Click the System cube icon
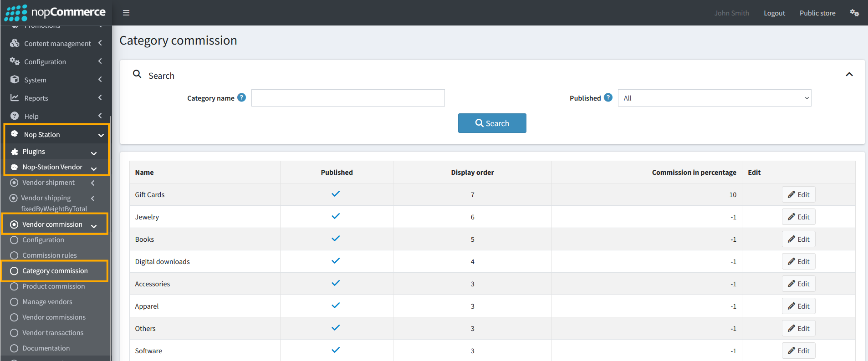 pos(15,80)
